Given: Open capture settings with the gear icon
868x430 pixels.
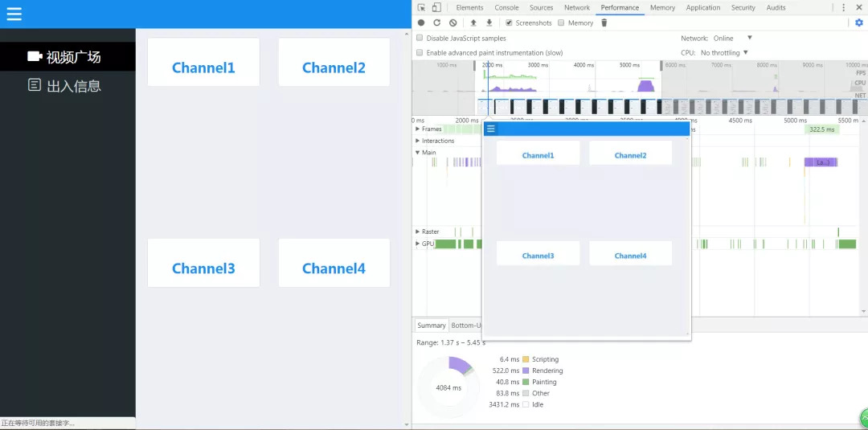Looking at the screenshot, I should click(859, 23).
